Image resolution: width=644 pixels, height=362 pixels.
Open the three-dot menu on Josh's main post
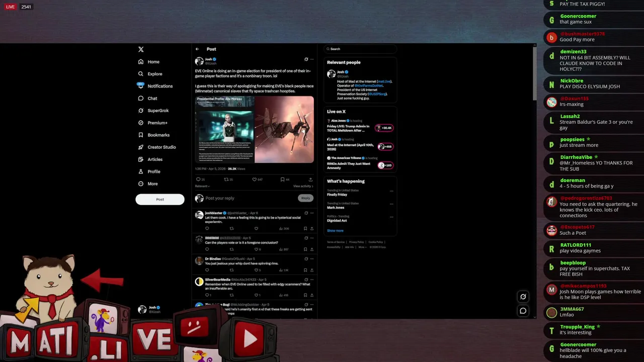pyautogui.click(x=312, y=59)
